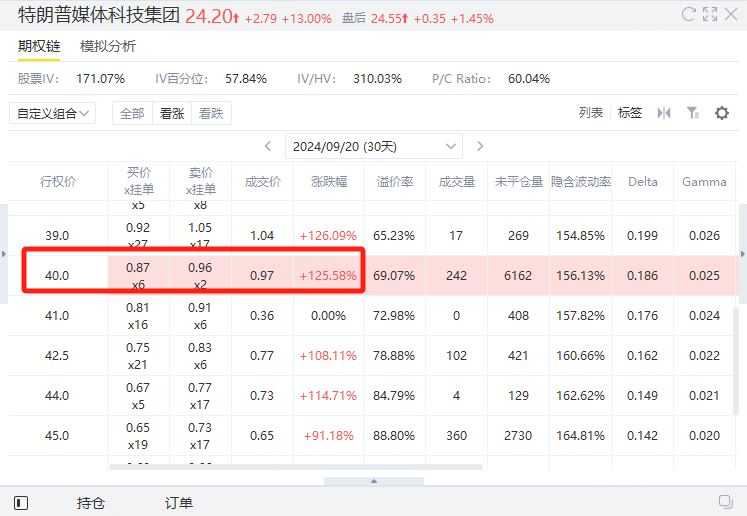
Task: Select the 全部 (all) filter
Action: (132, 113)
